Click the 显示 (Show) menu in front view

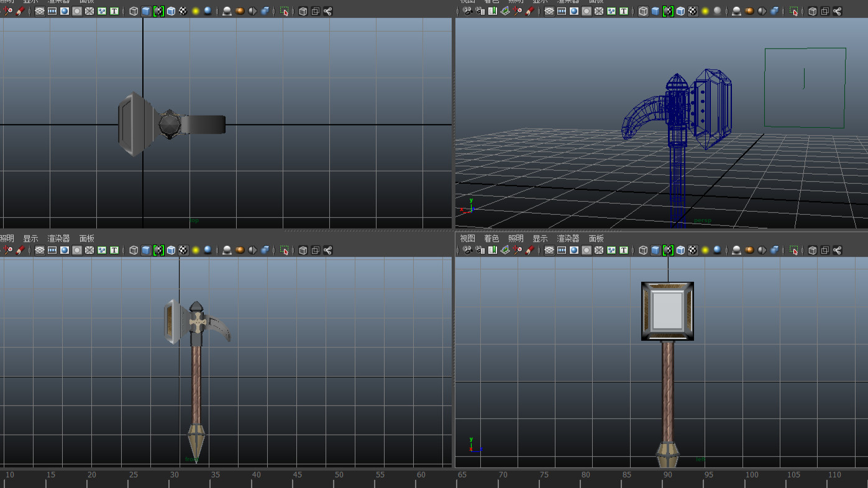point(30,238)
